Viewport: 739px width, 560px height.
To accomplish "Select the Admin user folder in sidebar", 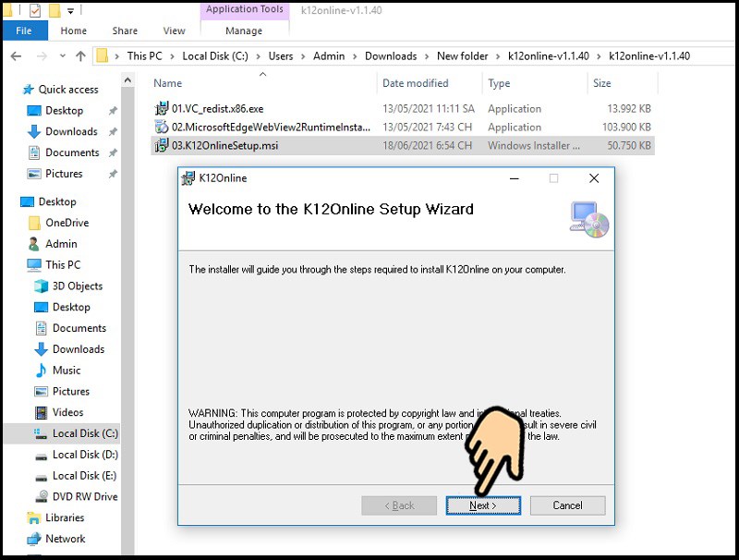I will pyautogui.click(x=61, y=244).
